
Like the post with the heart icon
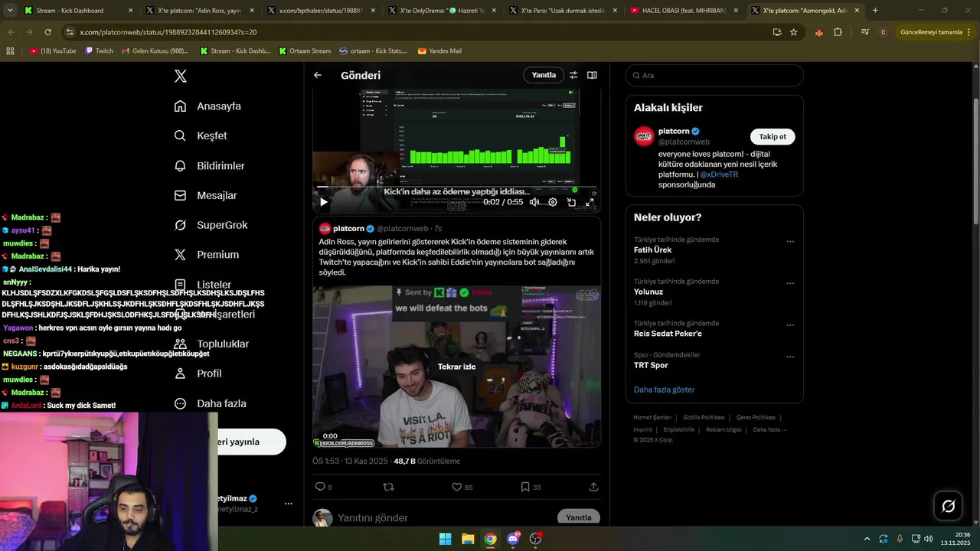456,487
